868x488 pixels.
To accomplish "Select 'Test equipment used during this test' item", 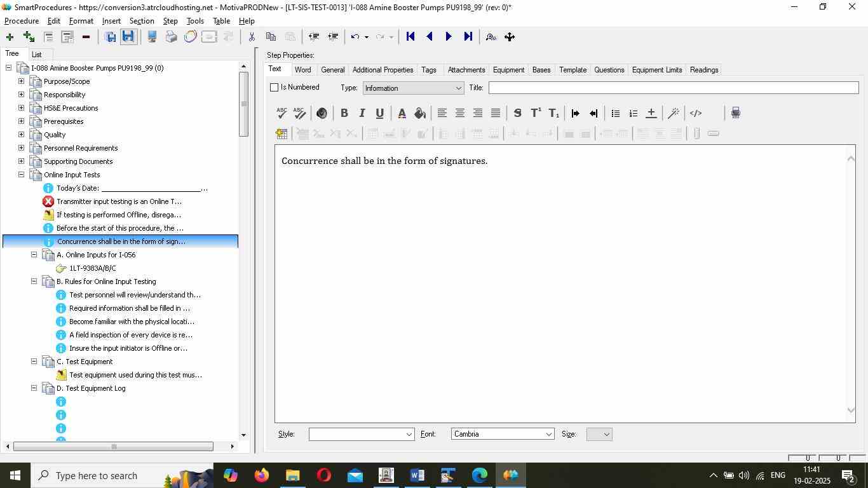I will [135, 375].
